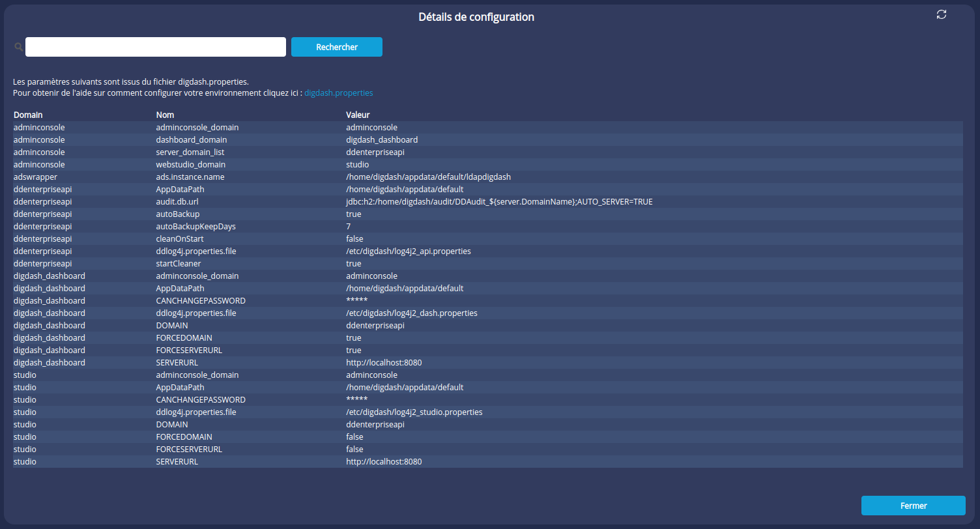The height and width of the screenshot is (529, 980).
Task: Click the webstudio_domain parameter name
Action: (x=190, y=165)
